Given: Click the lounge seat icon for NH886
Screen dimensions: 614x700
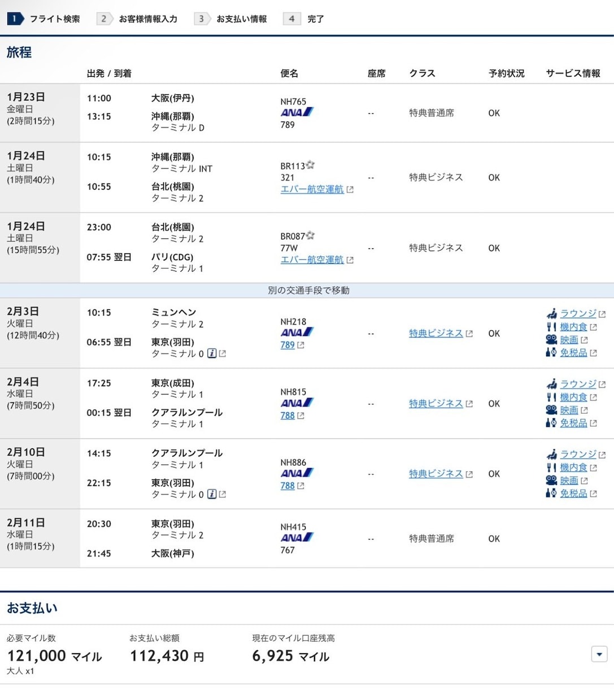Looking at the screenshot, I should coord(551,454).
